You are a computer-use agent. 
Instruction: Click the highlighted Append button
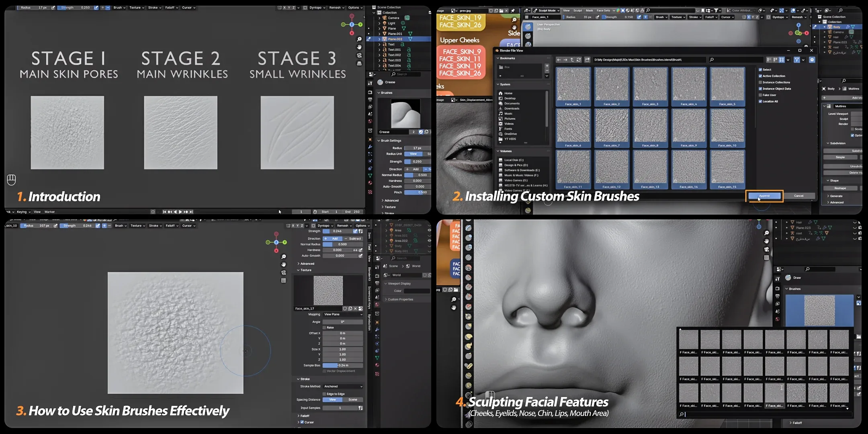coord(764,196)
